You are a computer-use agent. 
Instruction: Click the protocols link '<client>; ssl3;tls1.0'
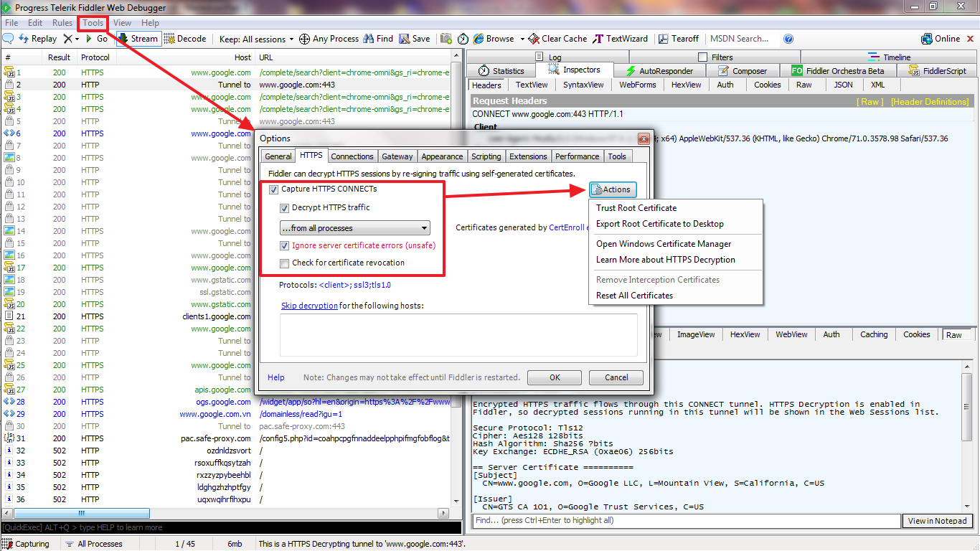[354, 285]
